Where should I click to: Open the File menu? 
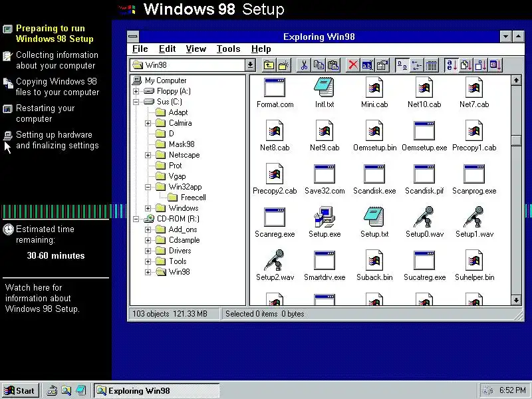click(140, 49)
